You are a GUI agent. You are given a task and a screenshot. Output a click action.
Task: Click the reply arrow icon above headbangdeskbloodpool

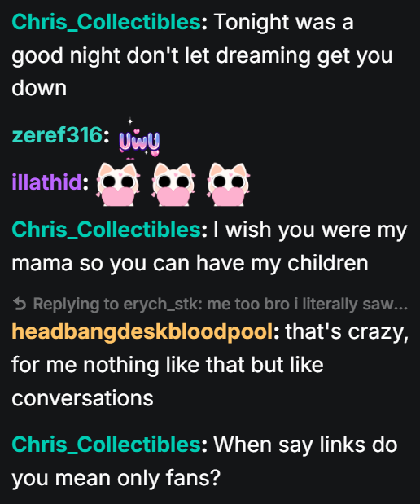20,304
